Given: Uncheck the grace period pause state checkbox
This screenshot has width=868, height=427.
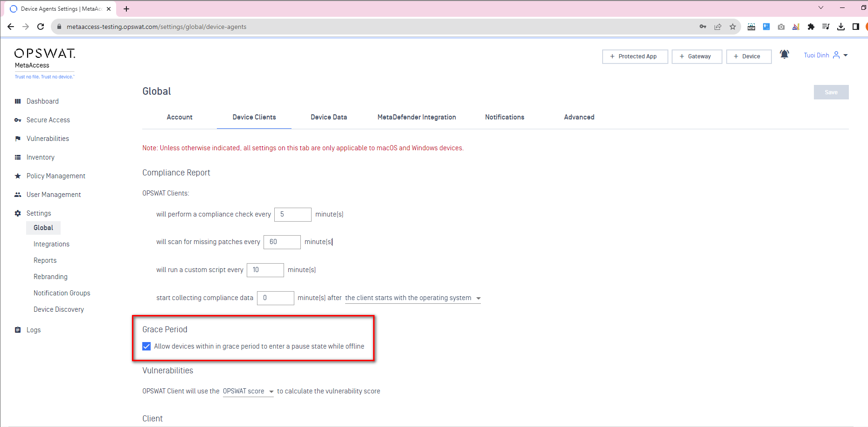Looking at the screenshot, I should pyautogui.click(x=146, y=346).
